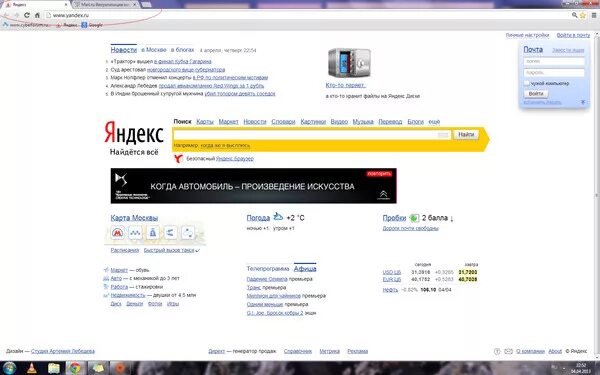This screenshot has width=600, height=375.
Task: Click the Chrome icon in the taskbar
Action: coord(75,368)
